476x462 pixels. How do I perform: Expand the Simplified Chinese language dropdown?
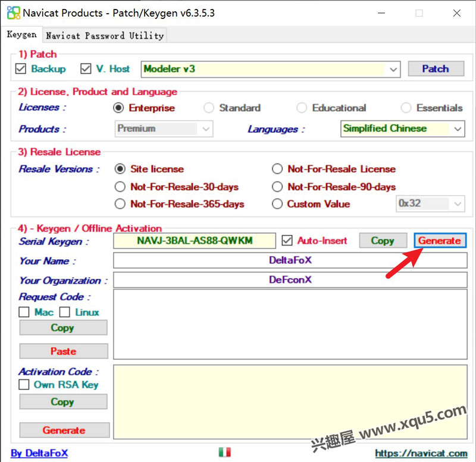click(403, 128)
